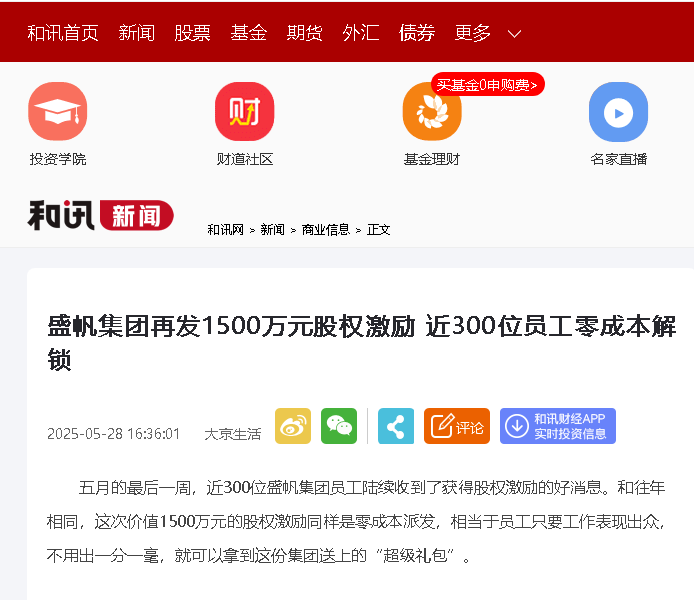
Task: Click the orange 评论 button
Action: click(457, 426)
